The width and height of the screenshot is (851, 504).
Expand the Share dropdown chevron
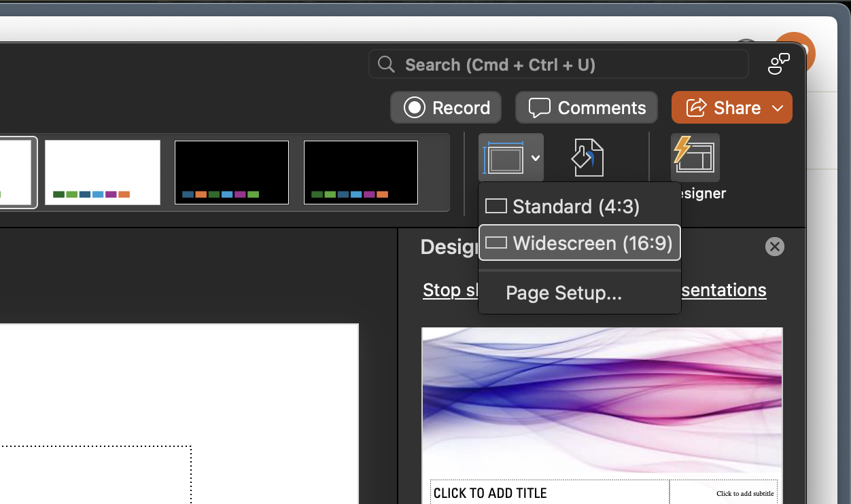point(778,108)
